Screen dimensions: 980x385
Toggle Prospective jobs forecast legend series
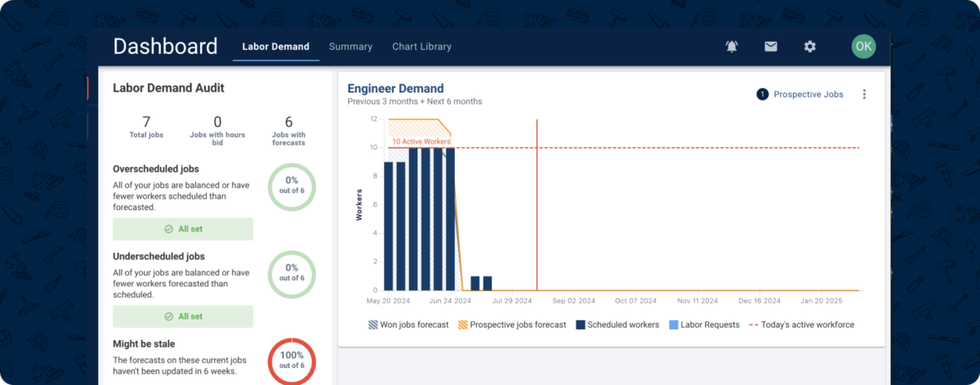(512, 325)
